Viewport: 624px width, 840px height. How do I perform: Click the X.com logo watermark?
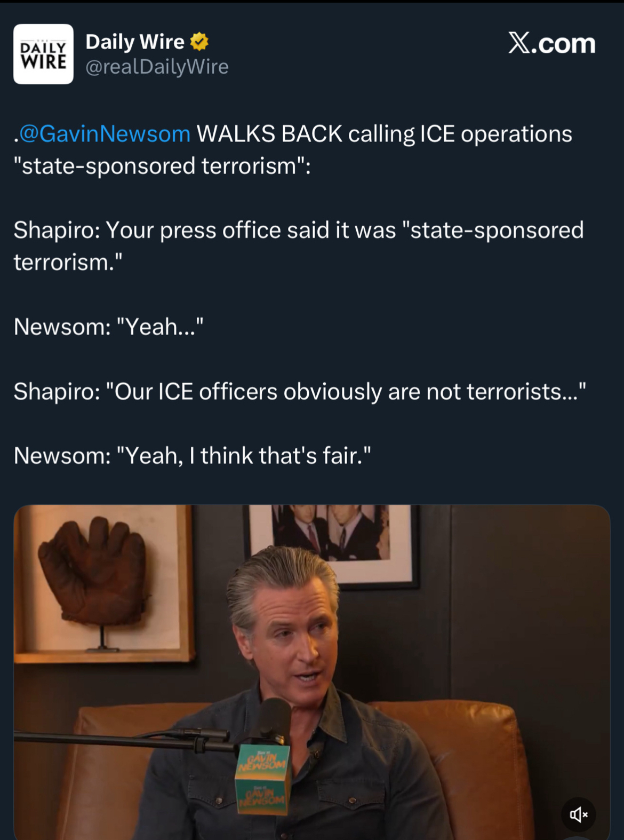pos(551,43)
